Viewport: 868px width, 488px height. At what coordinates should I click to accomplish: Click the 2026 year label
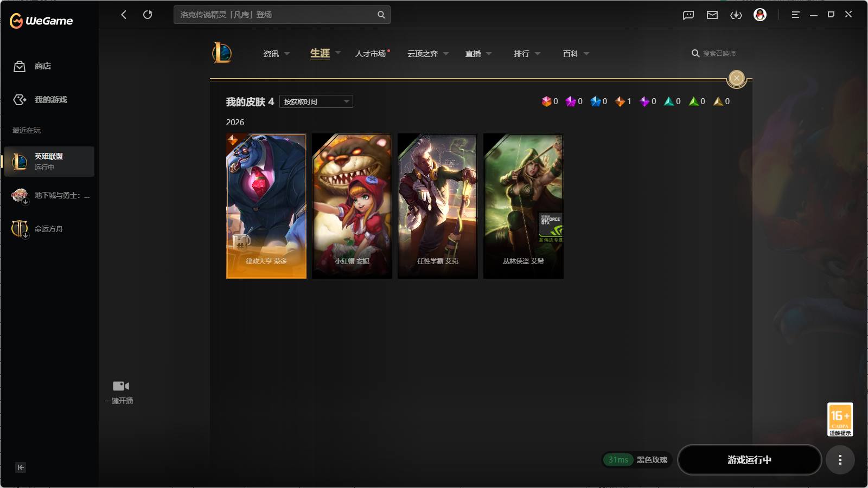pyautogui.click(x=235, y=123)
